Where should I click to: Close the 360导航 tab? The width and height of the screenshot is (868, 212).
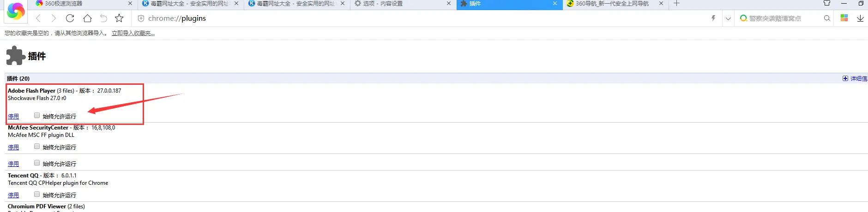(661, 3)
